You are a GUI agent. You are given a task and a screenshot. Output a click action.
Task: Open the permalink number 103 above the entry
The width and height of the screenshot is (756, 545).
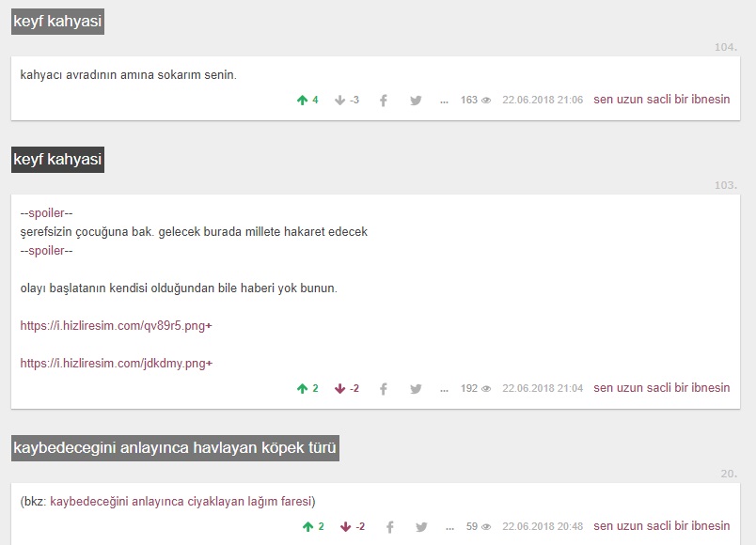725,185
